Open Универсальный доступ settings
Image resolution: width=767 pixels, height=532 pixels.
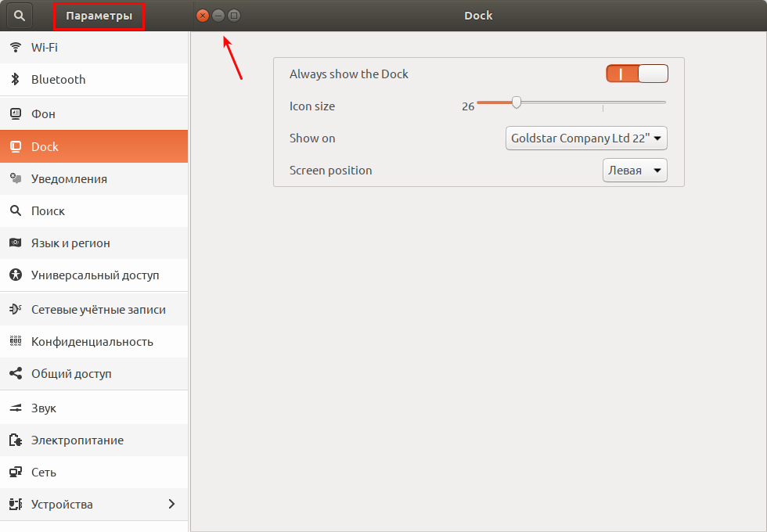(94, 275)
